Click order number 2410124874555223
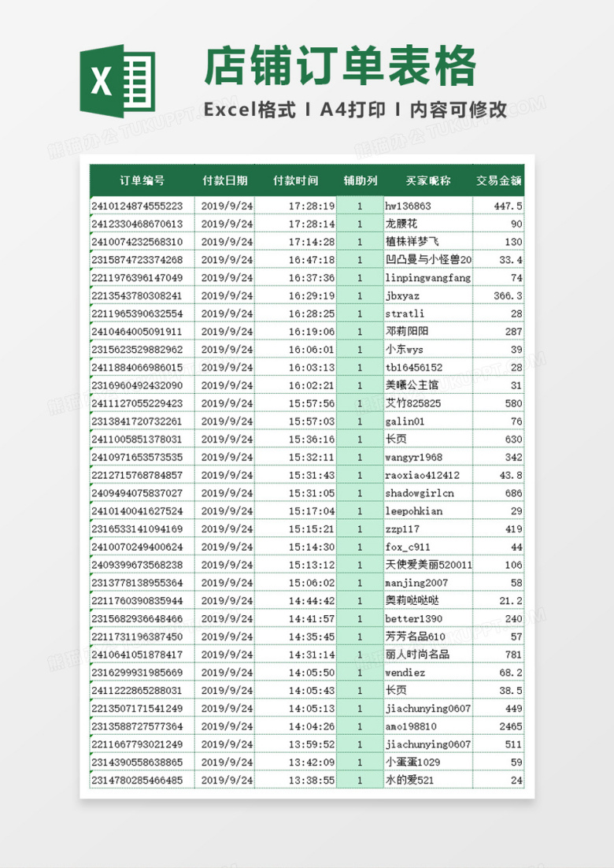The width and height of the screenshot is (614, 868). click(x=137, y=206)
